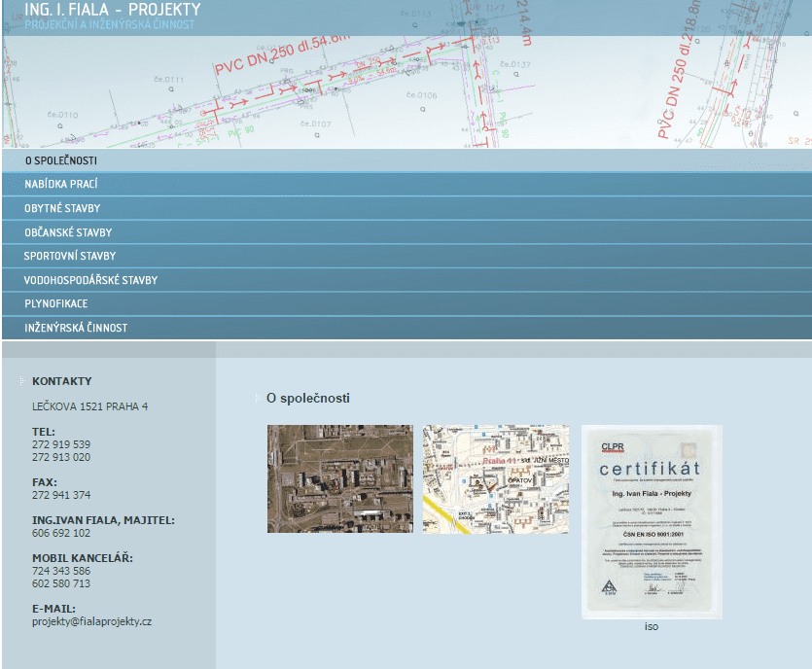The width and height of the screenshot is (812, 669).
Task: Open Sportovní stavby page
Action: pos(406,256)
